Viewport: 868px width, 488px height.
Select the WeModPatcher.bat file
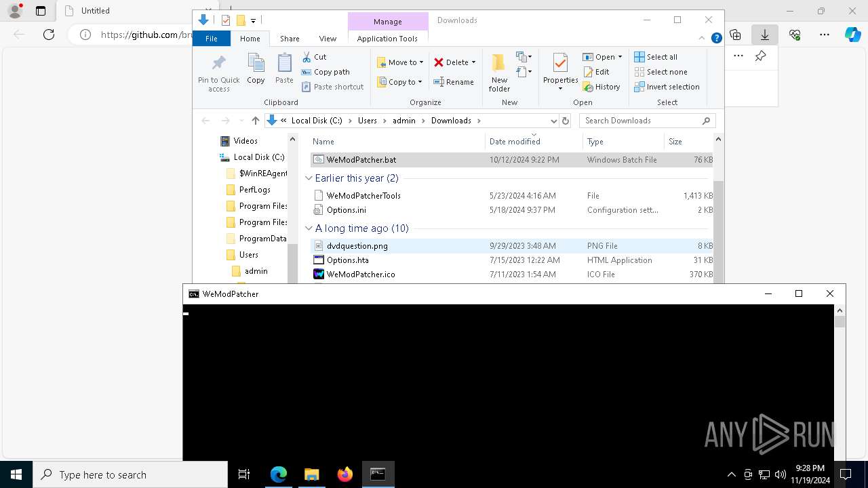point(511,160)
